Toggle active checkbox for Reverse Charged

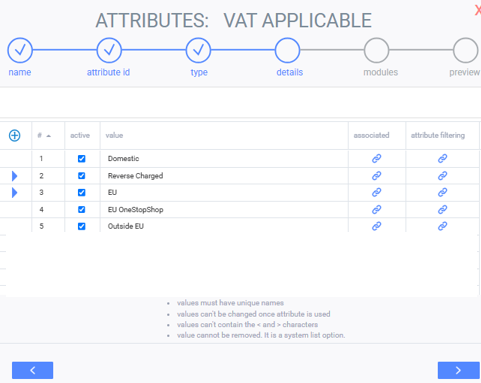tap(81, 176)
